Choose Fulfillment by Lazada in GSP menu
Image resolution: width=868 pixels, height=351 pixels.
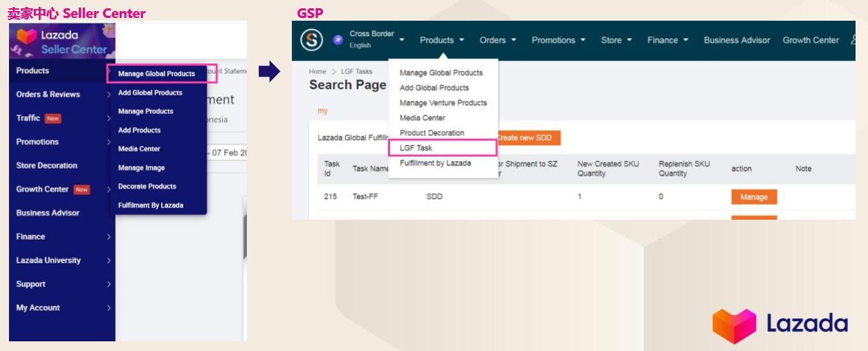click(x=435, y=163)
